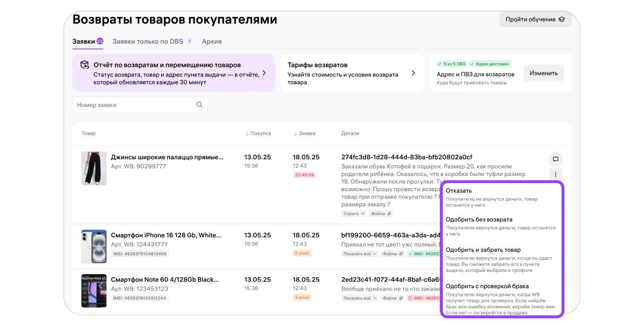Open attached Файлы on the jeans request
The image size is (644, 326).
click(x=381, y=214)
